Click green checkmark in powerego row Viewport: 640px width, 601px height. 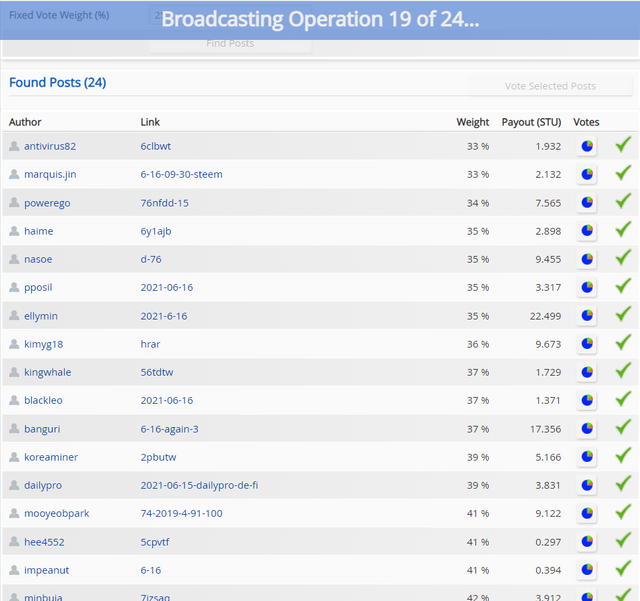pos(623,201)
